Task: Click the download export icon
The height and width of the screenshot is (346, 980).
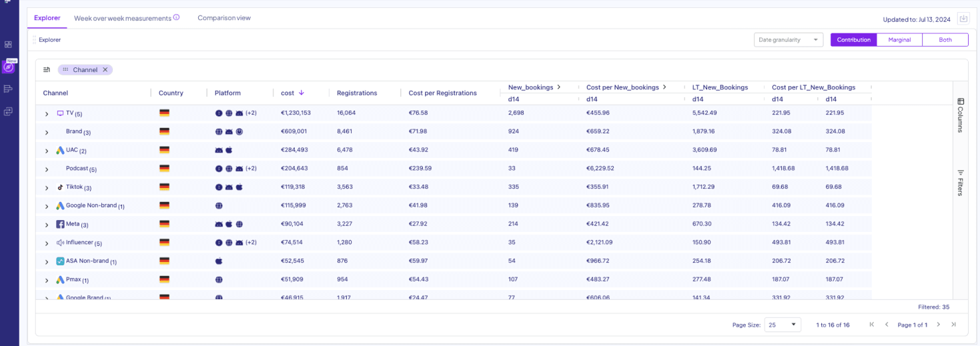Action: tap(963, 19)
